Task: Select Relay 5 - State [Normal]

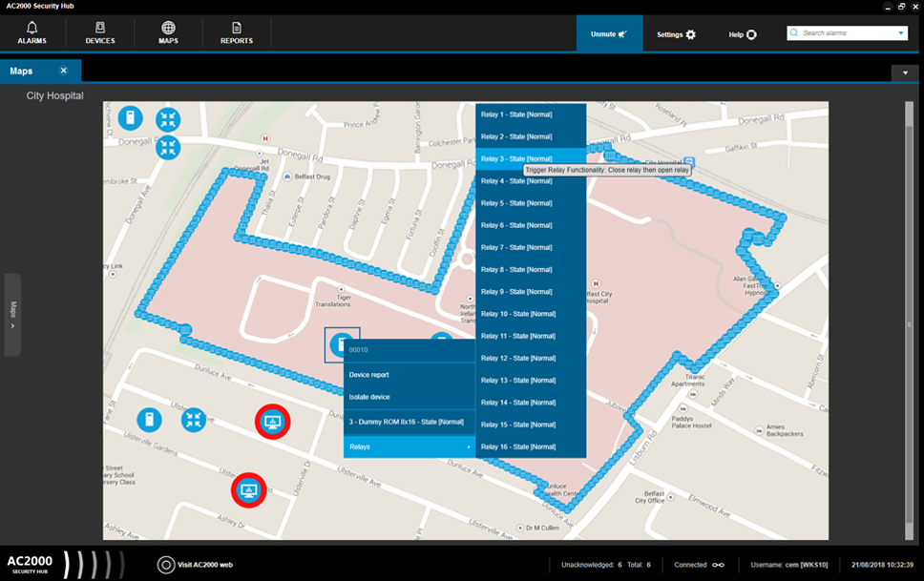Action: click(x=531, y=203)
